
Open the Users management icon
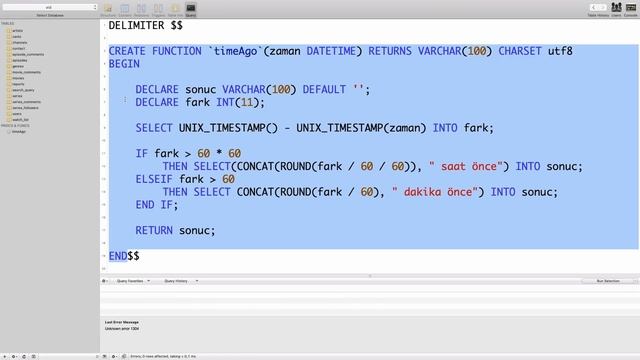click(616, 9)
